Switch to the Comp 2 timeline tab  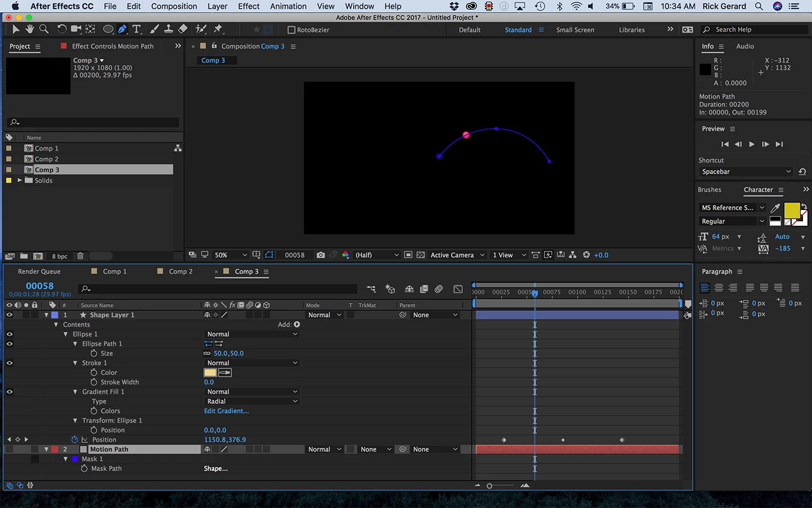(180, 271)
